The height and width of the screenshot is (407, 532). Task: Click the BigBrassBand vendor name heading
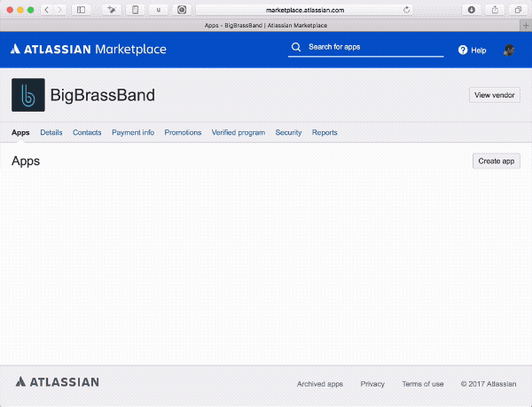point(103,95)
